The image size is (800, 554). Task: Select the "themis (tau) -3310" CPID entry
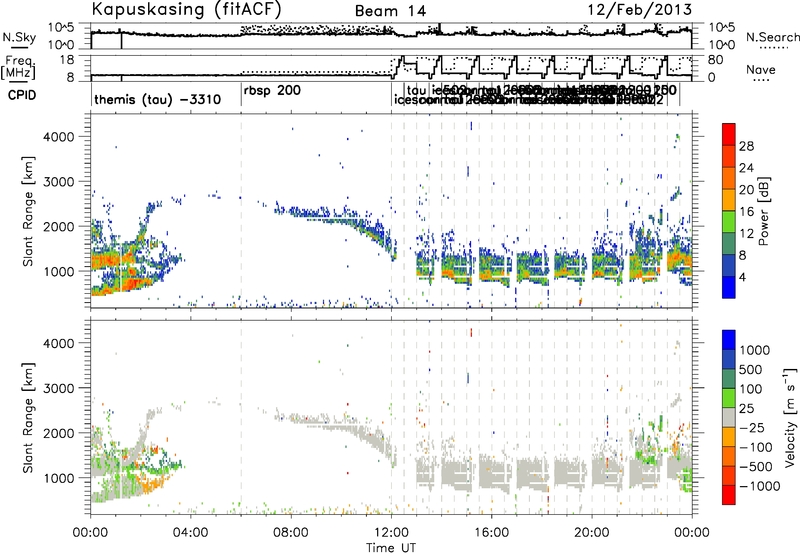(x=158, y=99)
